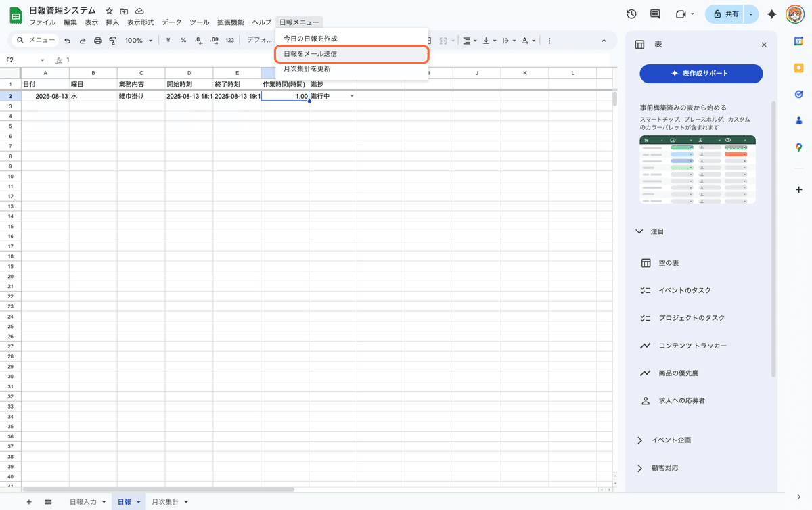Apply yen currency format
Viewport: 812px width, 510px height.
point(168,41)
